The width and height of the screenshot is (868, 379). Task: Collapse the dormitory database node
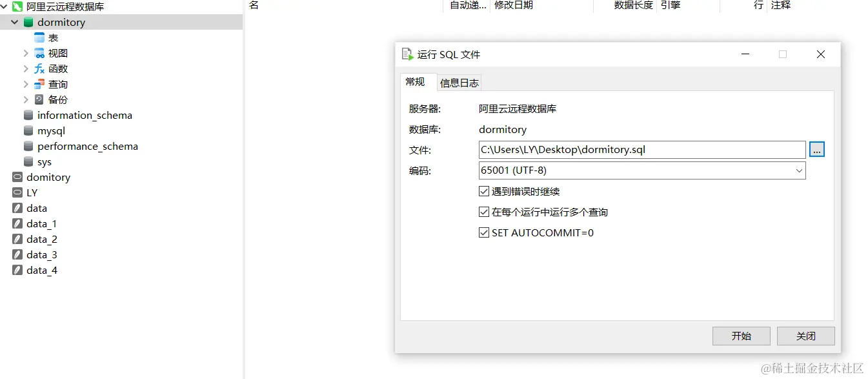(15, 22)
